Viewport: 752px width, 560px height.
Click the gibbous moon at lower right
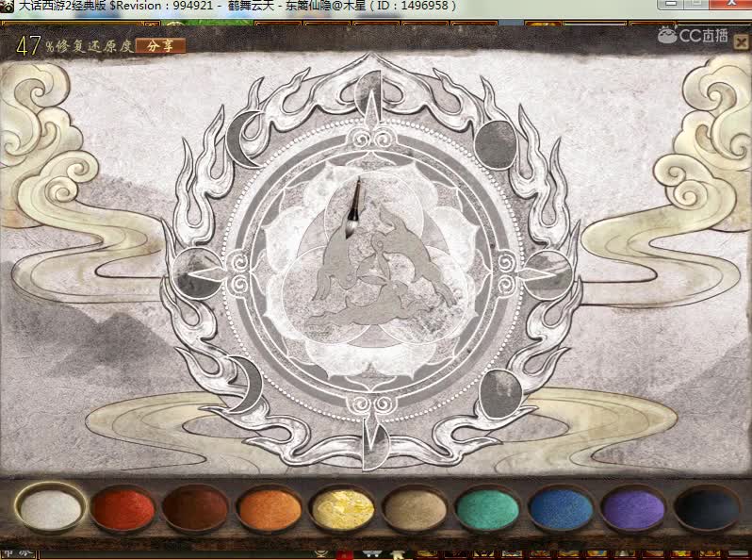point(501,394)
